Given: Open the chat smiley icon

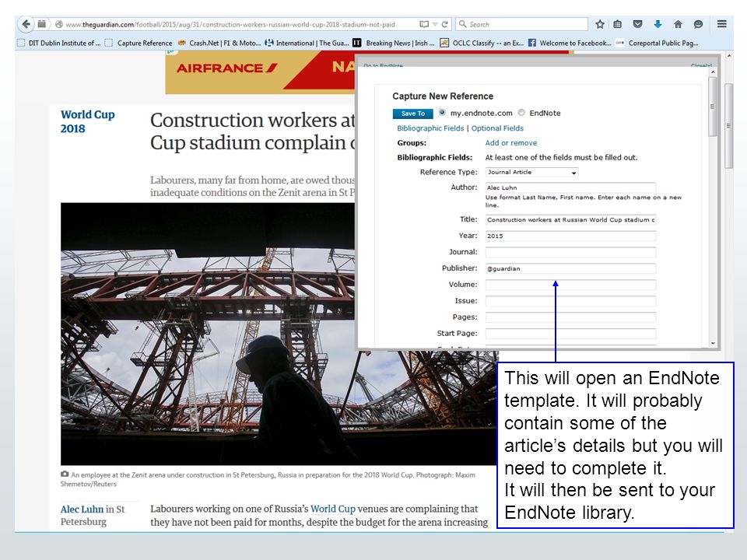Looking at the screenshot, I should click(698, 24).
